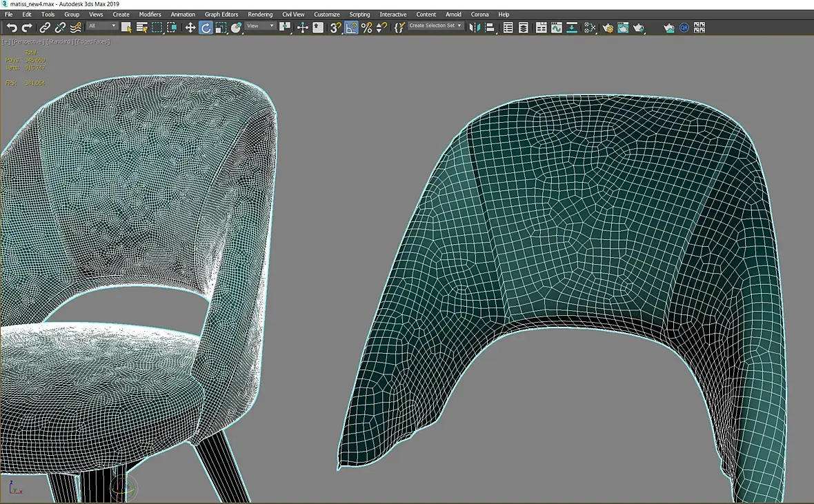This screenshot has height=504, width=814.
Task: Toggle 3D Snaps
Action: 335,28
